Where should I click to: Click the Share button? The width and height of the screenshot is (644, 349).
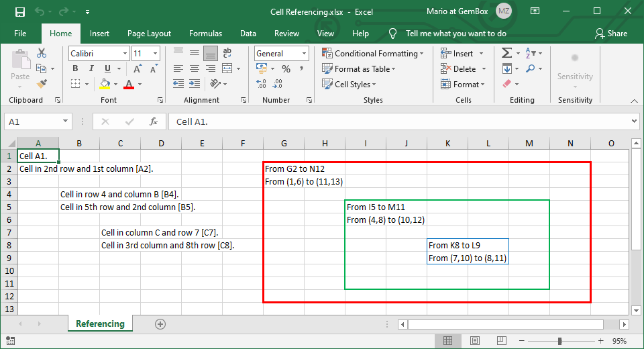(611, 34)
